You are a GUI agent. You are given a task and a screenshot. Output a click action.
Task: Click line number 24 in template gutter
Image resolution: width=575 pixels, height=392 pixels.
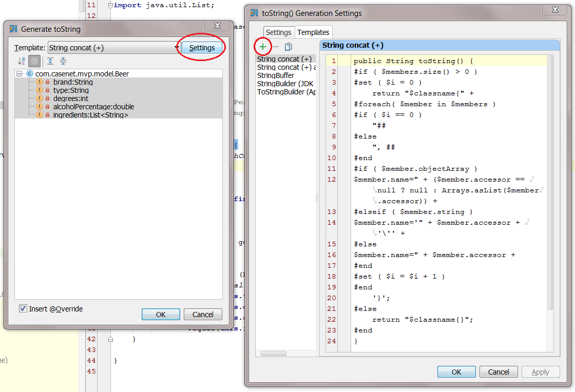pyautogui.click(x=332, y=341)
